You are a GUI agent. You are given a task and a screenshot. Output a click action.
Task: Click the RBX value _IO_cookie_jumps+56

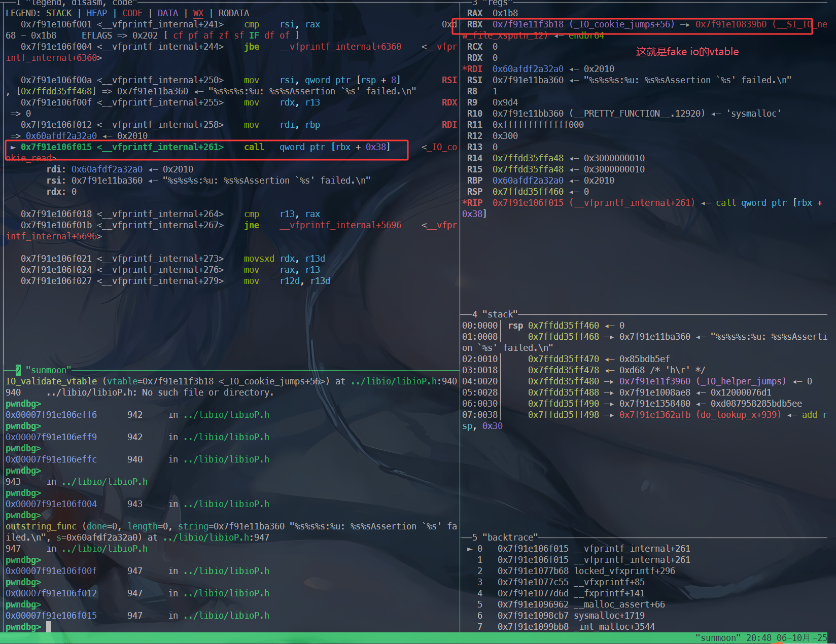pos(622,24)
